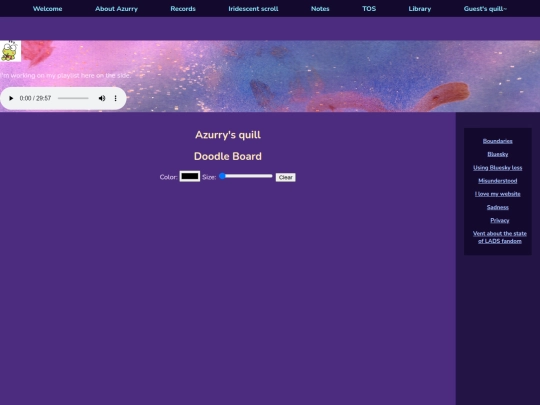The height and width of the screenshot is (405, 540).
Task: Open the TOS page
Action: (369, 9)
